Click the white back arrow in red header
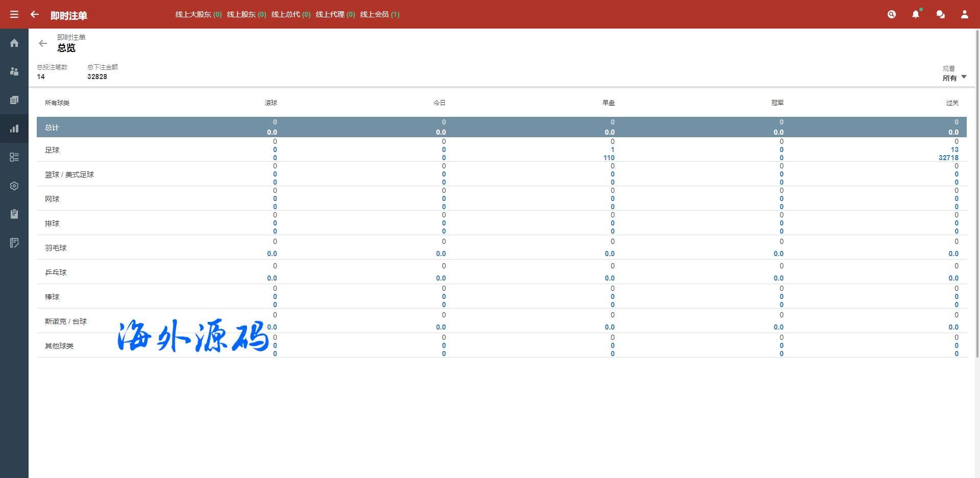Screen dimensions: 980x478 click(35, 14)
